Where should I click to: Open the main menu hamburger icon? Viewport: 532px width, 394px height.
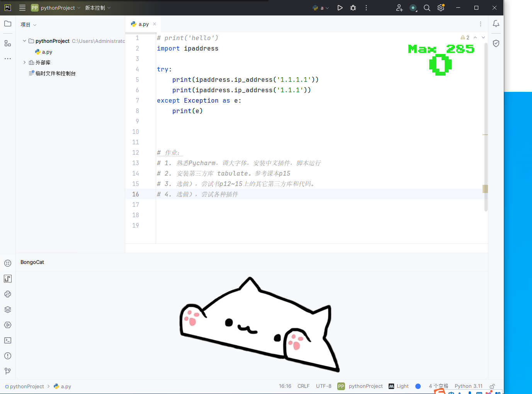(x=22, y=8)
